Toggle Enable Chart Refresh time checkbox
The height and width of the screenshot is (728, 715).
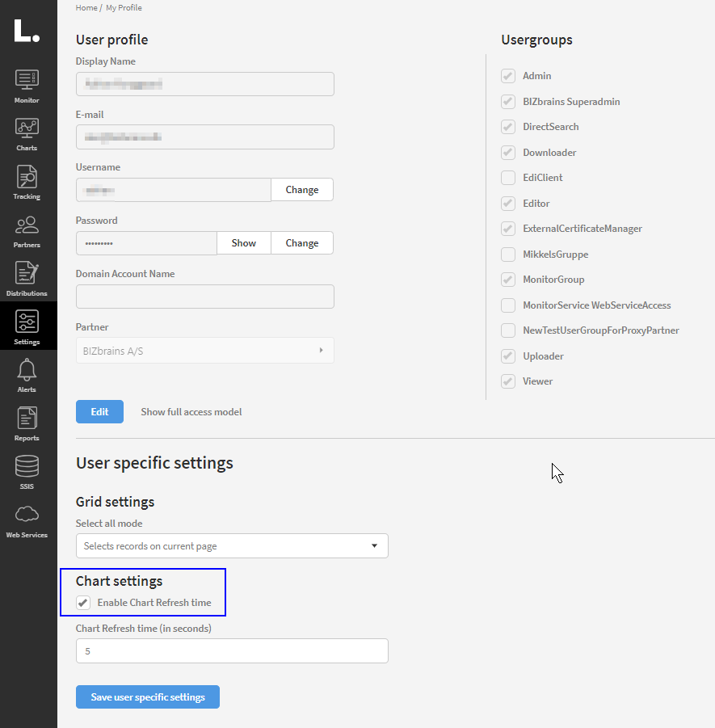point(83,603)
